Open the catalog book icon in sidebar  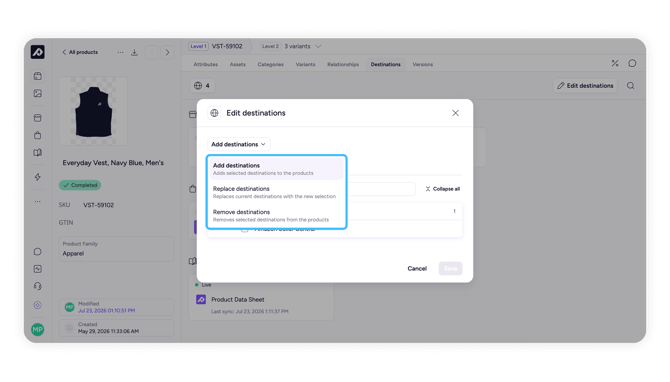38,153
